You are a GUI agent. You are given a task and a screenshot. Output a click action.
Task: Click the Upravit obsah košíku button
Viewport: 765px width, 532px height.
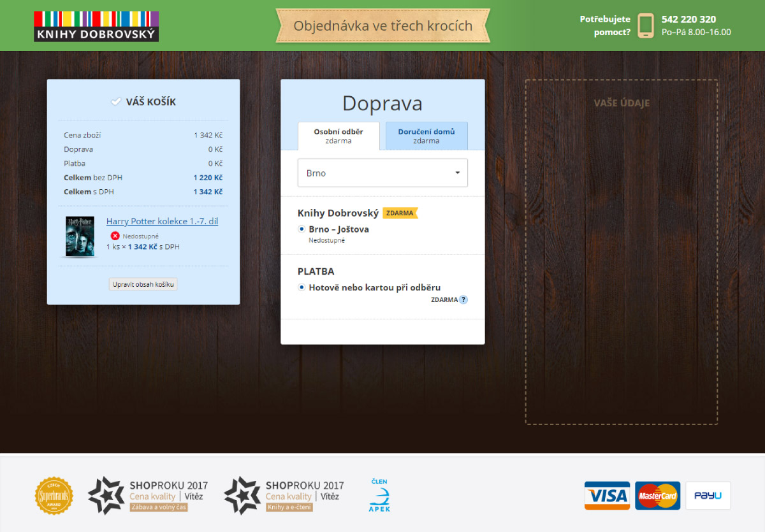point(143,284)
